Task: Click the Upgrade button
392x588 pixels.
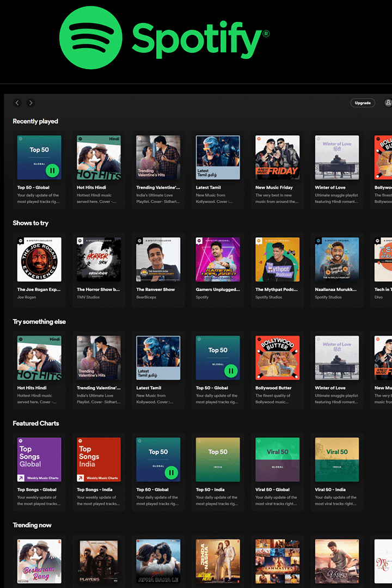Action: (x=363, y=103)
